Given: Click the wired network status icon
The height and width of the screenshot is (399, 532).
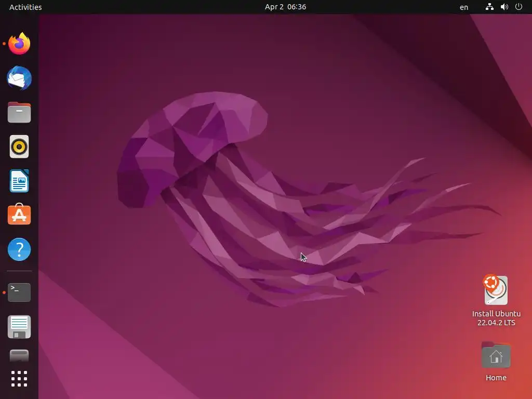Looking at the screenshot, I should click(489, 7).
